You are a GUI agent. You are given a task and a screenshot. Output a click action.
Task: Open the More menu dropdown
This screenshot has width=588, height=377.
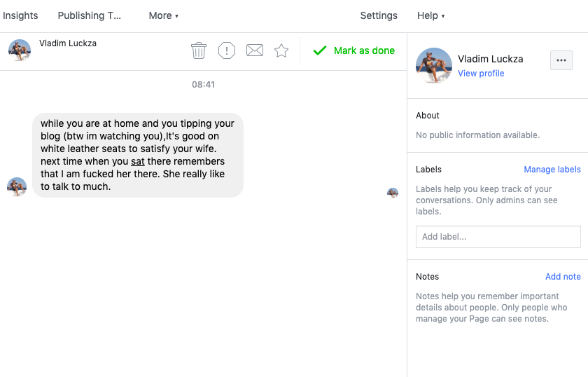(x=164, y=15)
